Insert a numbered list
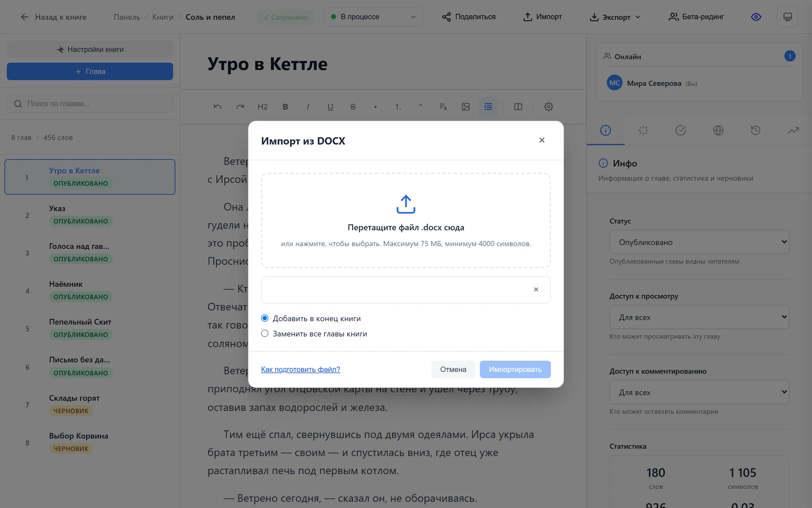812x508 pixels. 398,107
